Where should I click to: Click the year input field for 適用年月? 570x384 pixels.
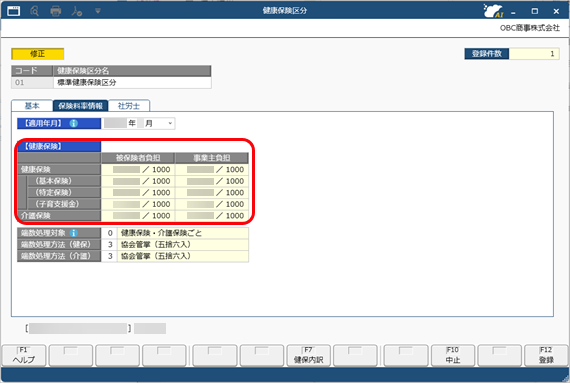[x=115, y=123]
